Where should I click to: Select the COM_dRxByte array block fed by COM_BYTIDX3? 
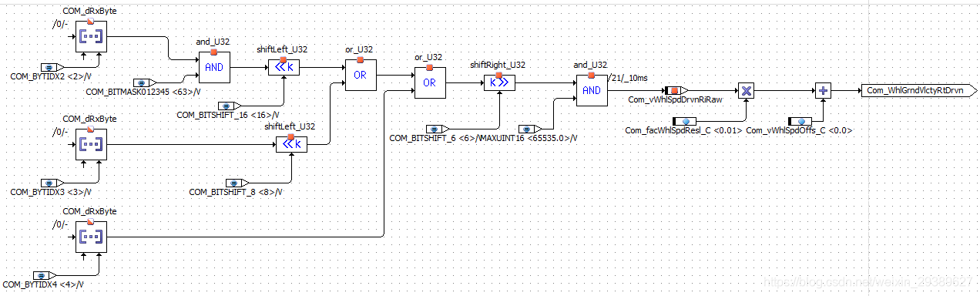click(92, 144)
